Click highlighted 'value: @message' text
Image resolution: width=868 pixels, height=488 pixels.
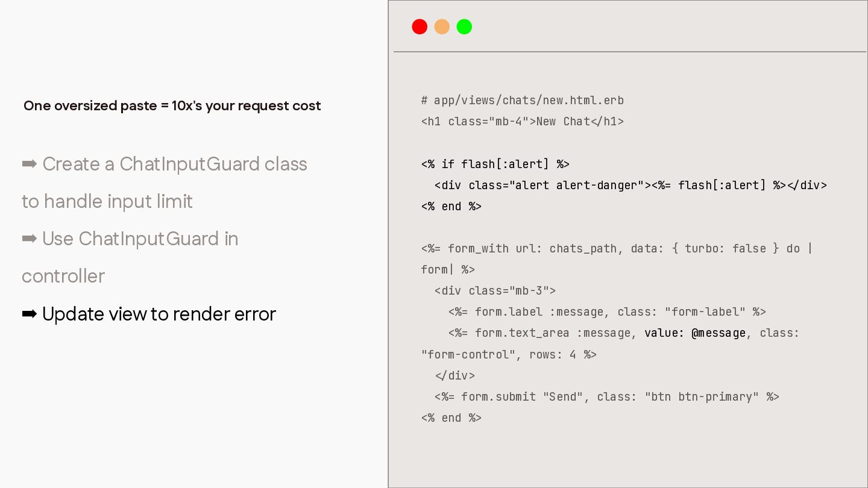695,333
